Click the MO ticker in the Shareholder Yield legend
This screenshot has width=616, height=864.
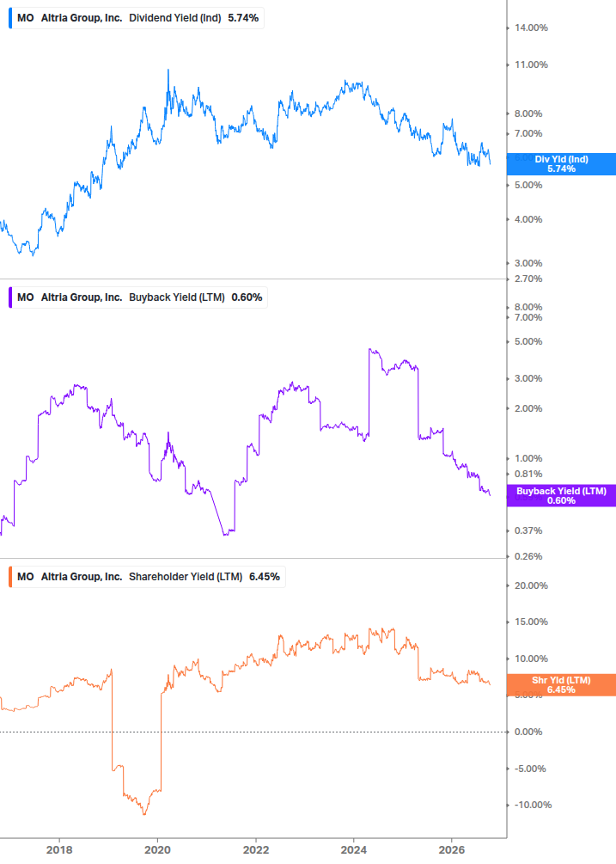(x=25, y=577)
